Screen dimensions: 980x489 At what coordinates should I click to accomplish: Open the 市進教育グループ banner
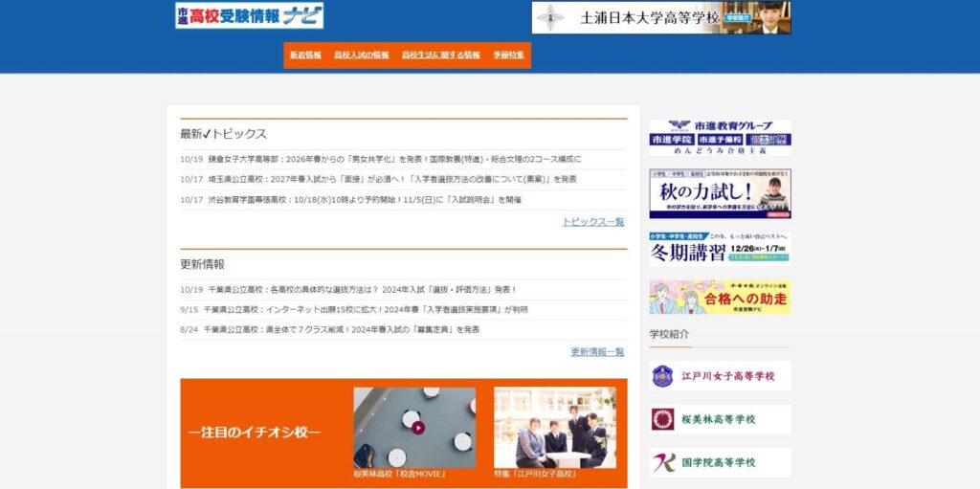pos(720,138)
